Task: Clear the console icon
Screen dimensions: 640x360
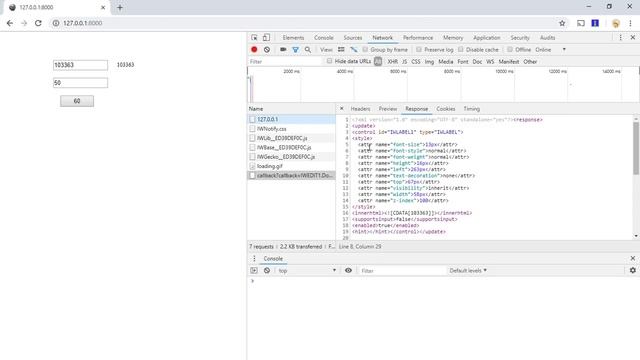Action: (267, 271)
